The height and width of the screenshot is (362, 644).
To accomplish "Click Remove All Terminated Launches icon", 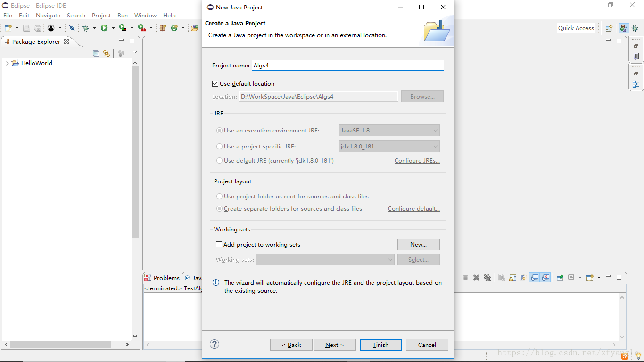I will (487, 278).
